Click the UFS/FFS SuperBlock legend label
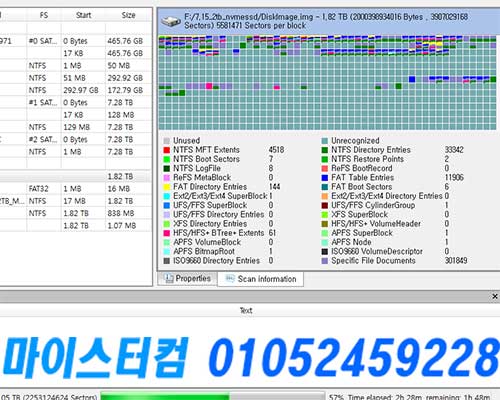The height and width of the screenshot is (400, 500). 210,205
